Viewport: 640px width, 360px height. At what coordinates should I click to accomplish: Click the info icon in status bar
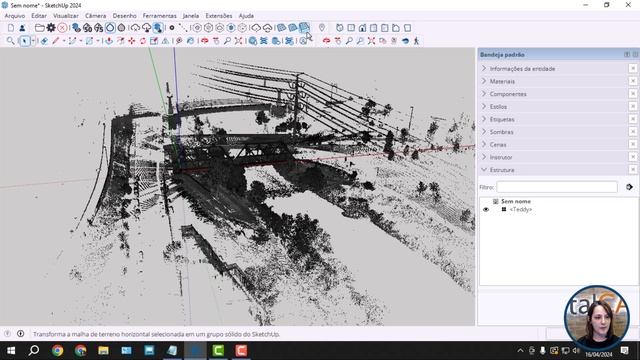click(20, 334)
